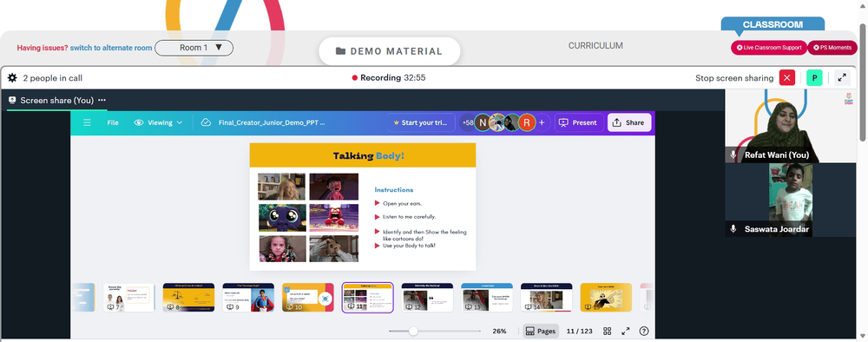Click the help question mark icon

pyautogui.click(x=644, y=331)
